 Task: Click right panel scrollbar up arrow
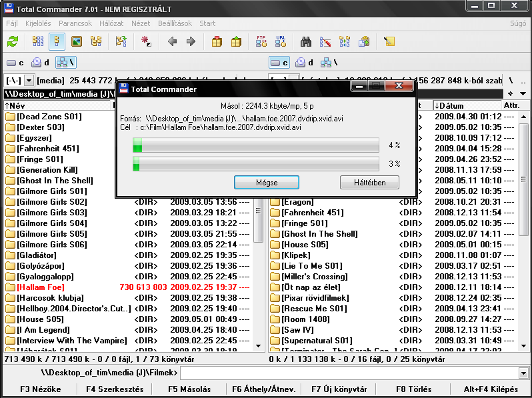click(x=523, y=117)
